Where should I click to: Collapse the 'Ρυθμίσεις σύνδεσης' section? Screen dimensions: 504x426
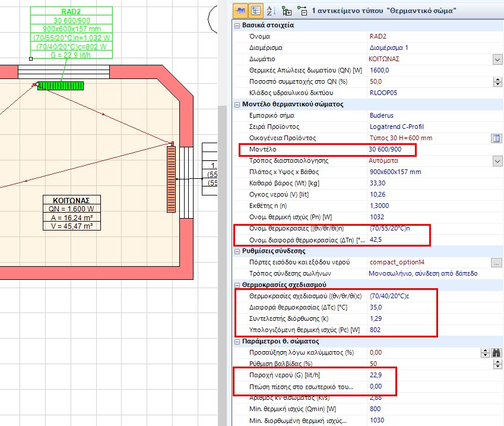click(x=236, y=251)
